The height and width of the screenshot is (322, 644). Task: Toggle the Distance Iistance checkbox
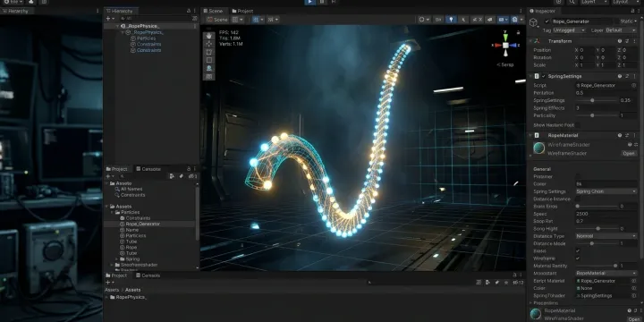578,199
